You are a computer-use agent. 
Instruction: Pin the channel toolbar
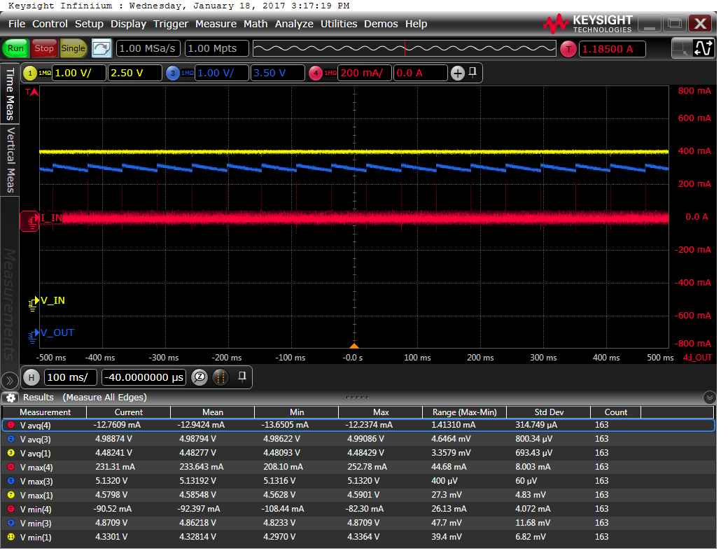coord(472,71)
